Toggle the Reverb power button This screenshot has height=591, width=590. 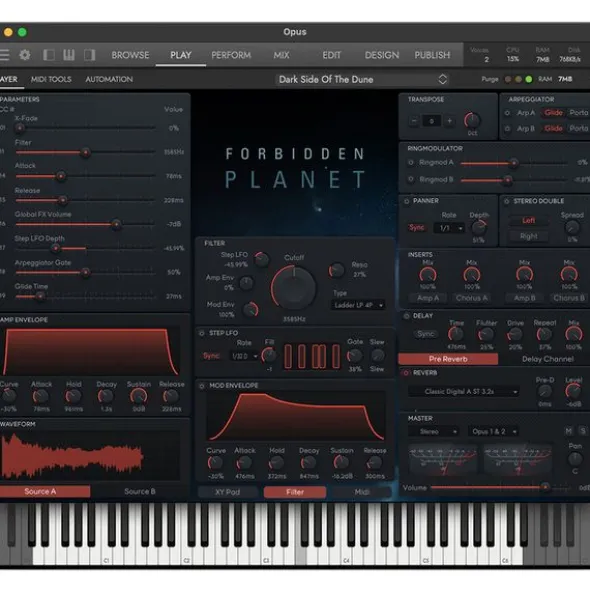coord(406,373)
